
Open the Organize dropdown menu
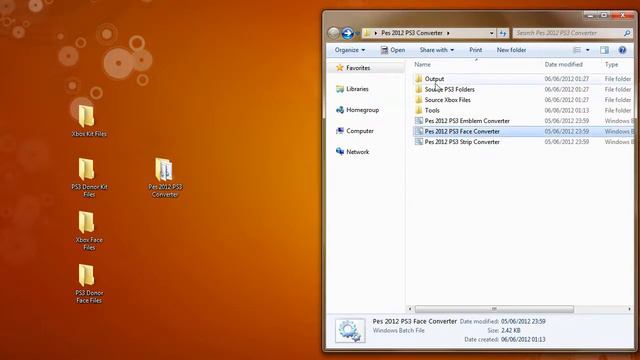(x=350, y=50)
